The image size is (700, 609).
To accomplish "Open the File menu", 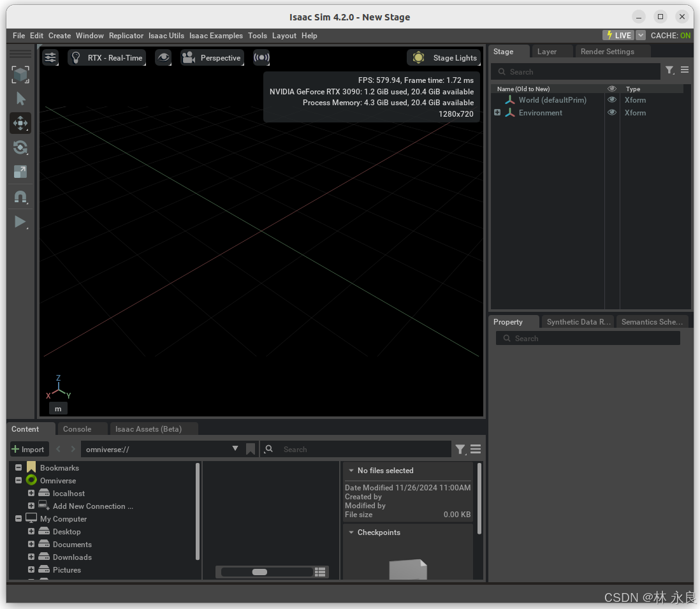I will [18, 36].
